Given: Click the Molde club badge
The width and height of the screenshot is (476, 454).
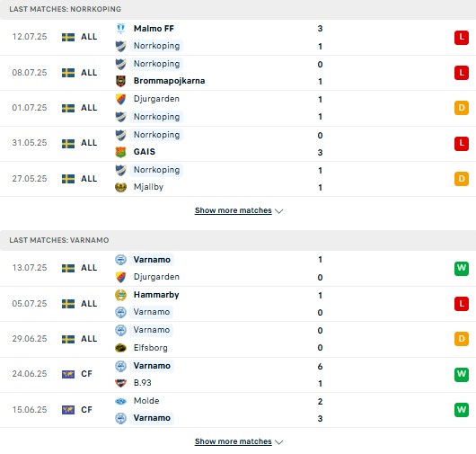Looking at the screenshot, I should point(121,402).
